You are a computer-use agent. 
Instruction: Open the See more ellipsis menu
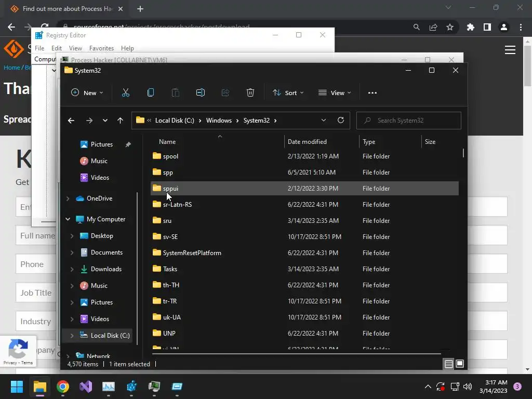372,92
